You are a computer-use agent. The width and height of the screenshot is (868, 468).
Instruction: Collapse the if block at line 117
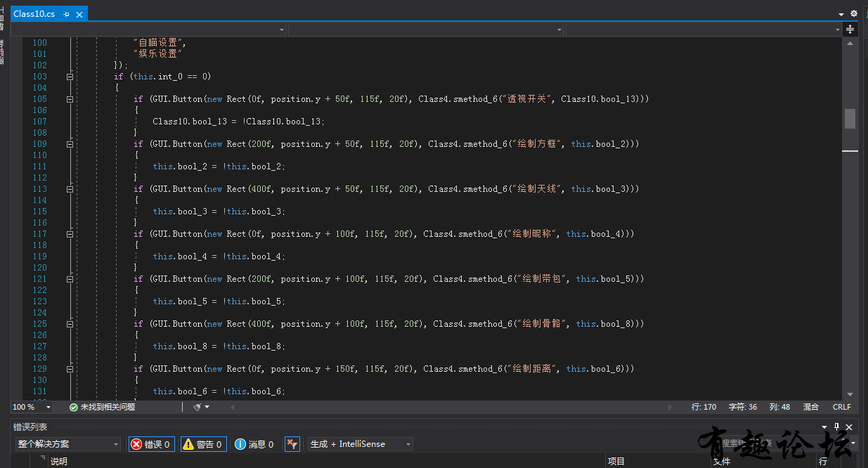[70, 234]
